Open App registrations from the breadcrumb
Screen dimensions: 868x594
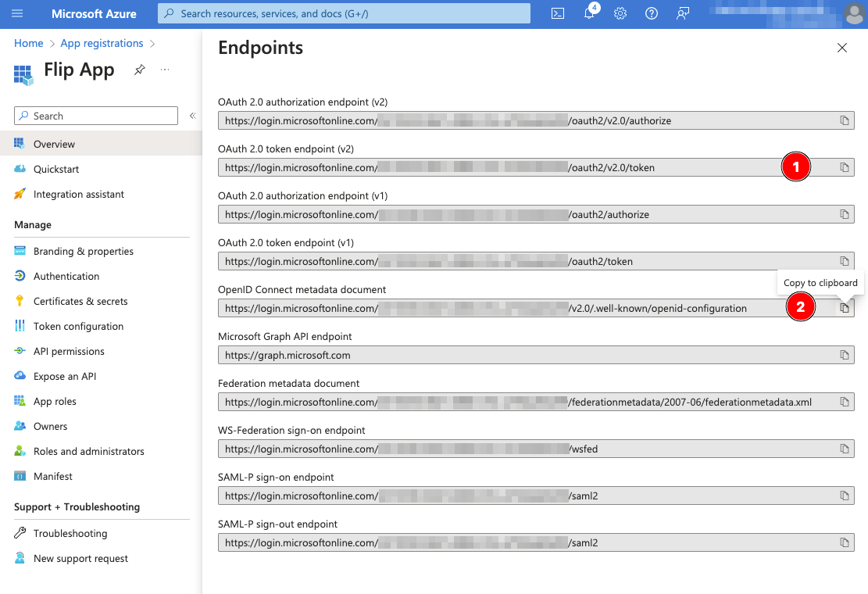point(102,43)
